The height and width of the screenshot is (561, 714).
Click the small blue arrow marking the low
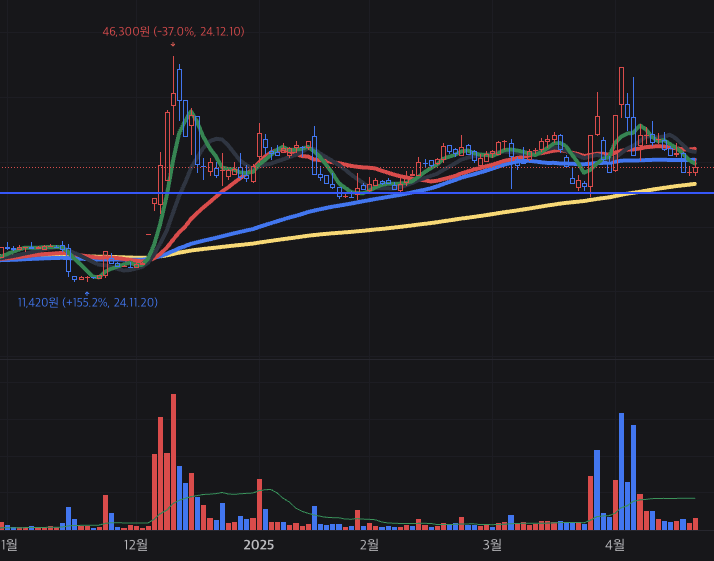(87, 293)
